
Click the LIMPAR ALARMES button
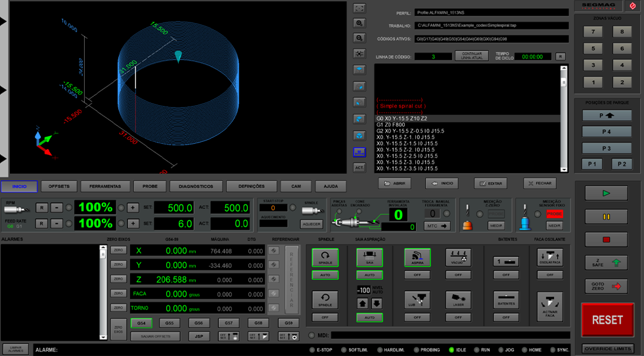[x=16, y=349]
